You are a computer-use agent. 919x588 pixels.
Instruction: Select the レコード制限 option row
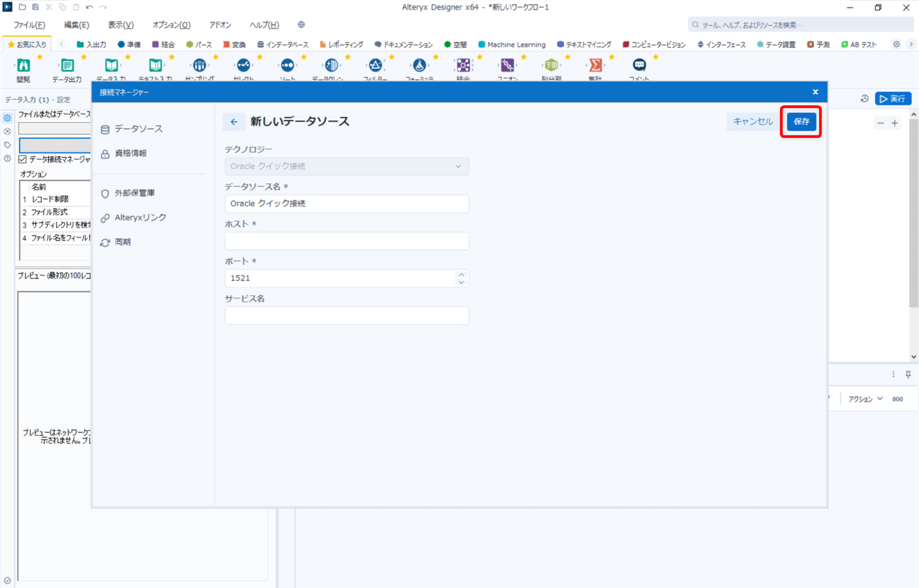(56, 199)
